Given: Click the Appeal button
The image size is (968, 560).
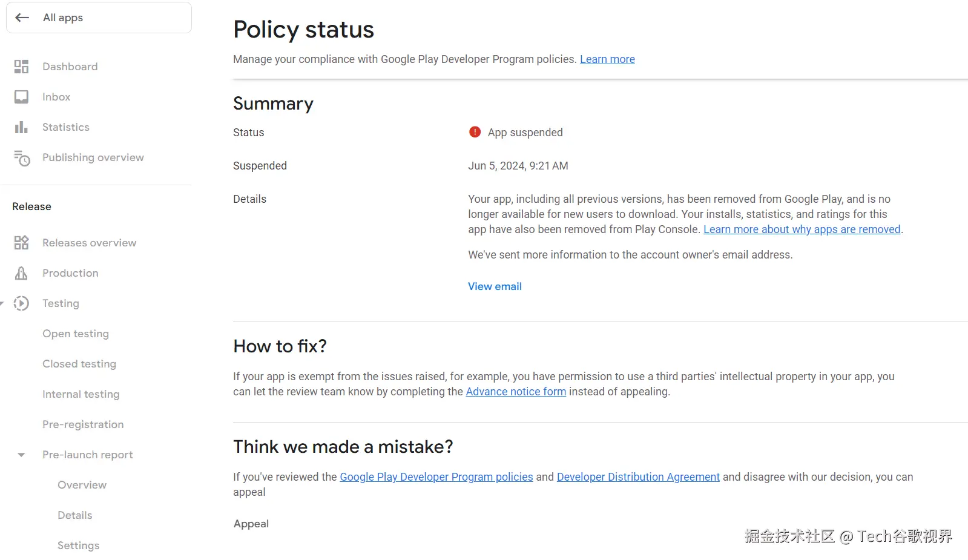Looking at the screenshot, I should [251, 524].
